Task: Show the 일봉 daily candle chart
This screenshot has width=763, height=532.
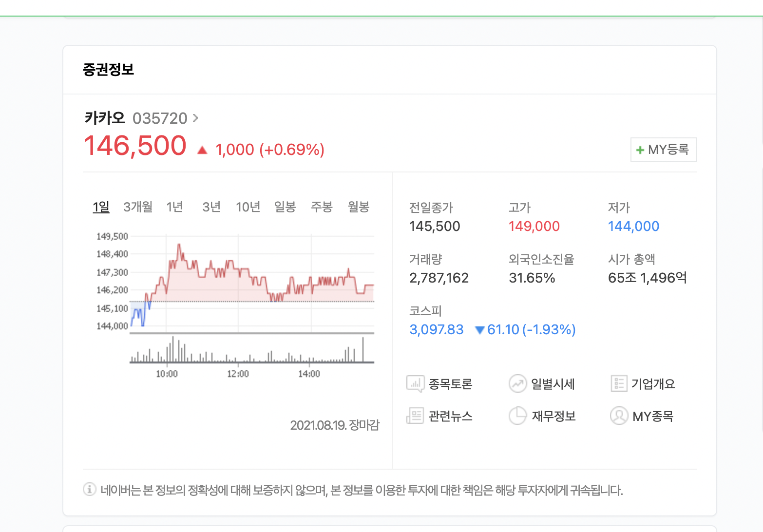Action: (285, 207)
